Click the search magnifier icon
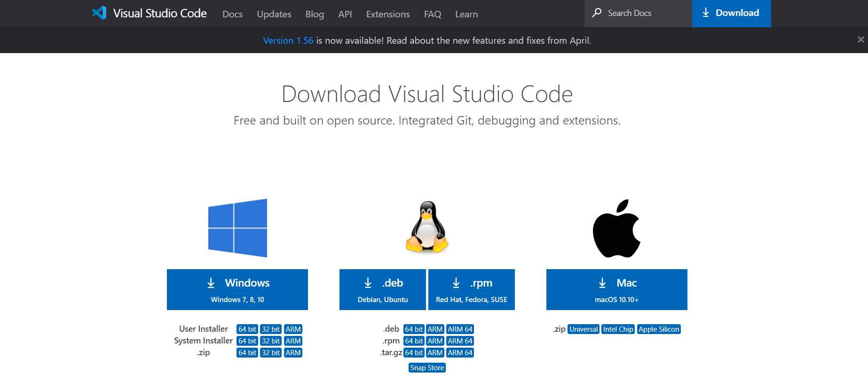This screenshot has height=389, width=868. tap(597, 13)
